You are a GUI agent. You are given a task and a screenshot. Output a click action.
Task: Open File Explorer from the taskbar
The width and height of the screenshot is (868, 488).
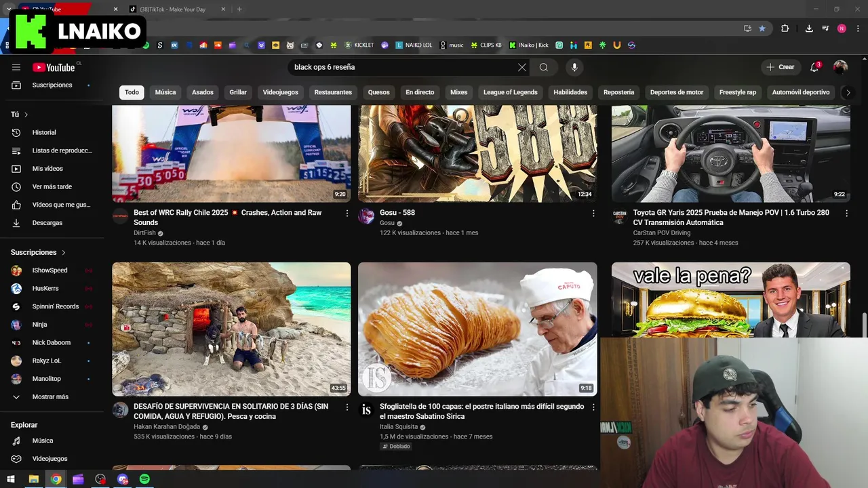click(x=33, y=479)
